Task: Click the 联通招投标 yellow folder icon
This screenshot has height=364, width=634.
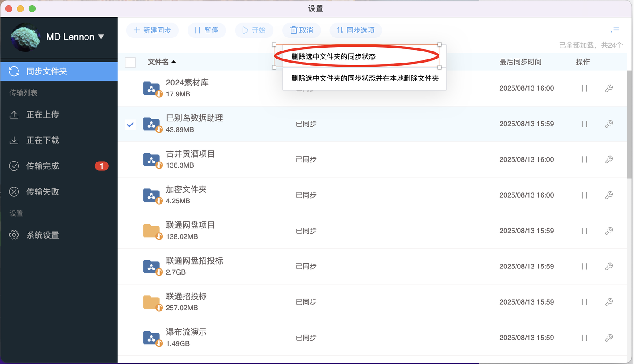Action: (152, 302)
